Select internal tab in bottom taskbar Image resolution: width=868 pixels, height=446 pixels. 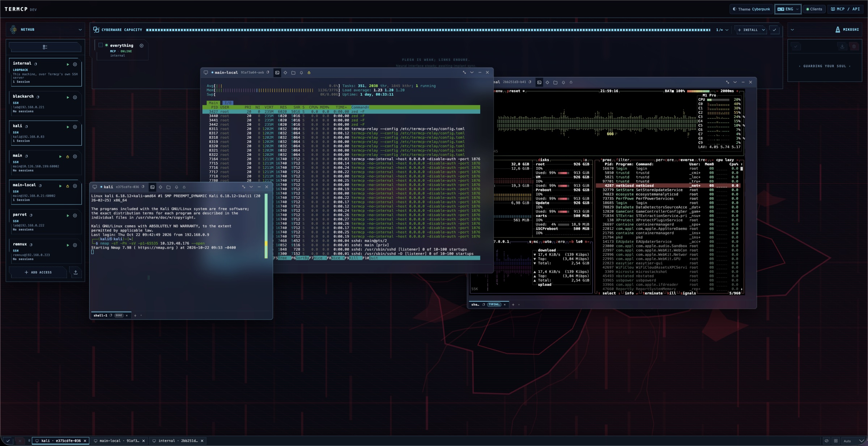178,441
